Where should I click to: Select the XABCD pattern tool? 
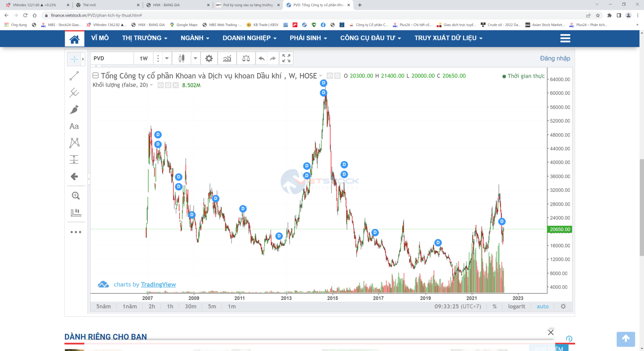[74, 143]
